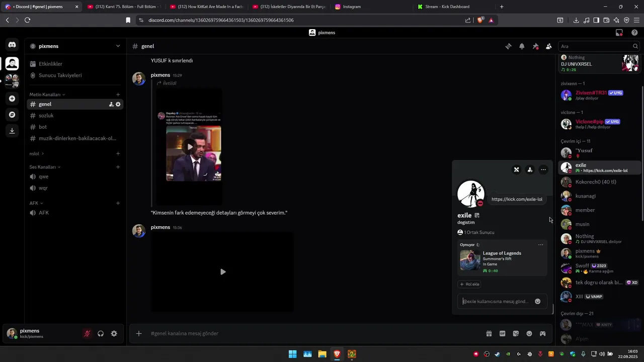Collapse AFK category header
The height and width of the screenshot is (362, 644).
pos(36,203)
